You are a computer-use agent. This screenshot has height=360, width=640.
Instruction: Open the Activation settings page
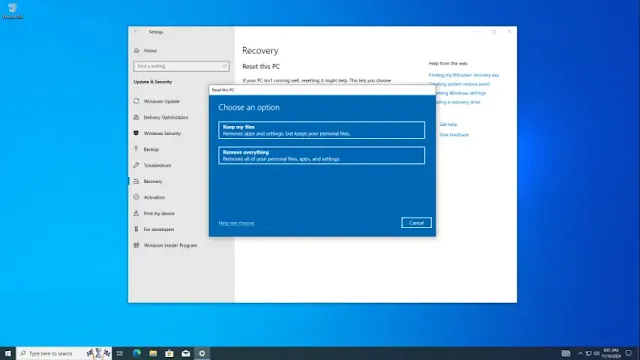(154, 197)
